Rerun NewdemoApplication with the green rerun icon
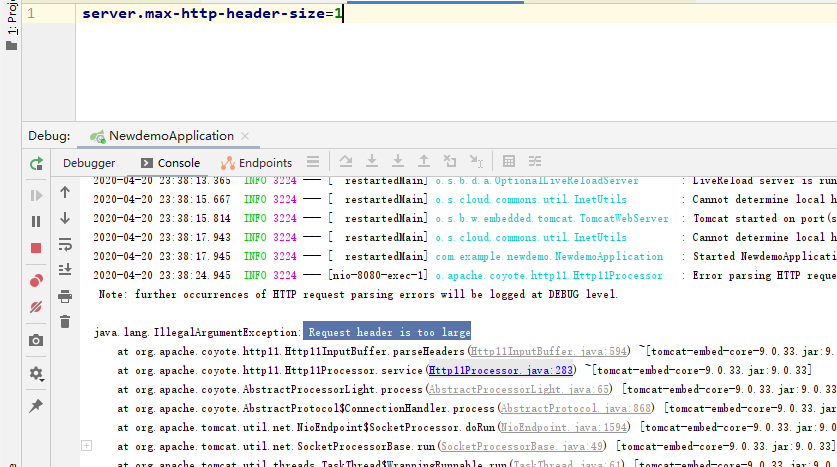The image size is (837, 467). coord(36,164)
